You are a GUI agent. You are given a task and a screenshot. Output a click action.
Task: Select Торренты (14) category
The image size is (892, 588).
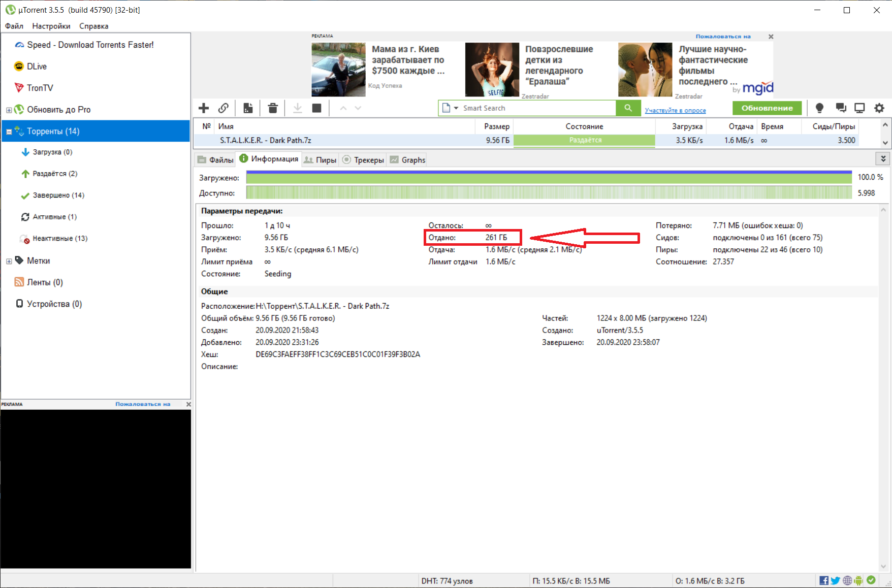click(95, 131)
